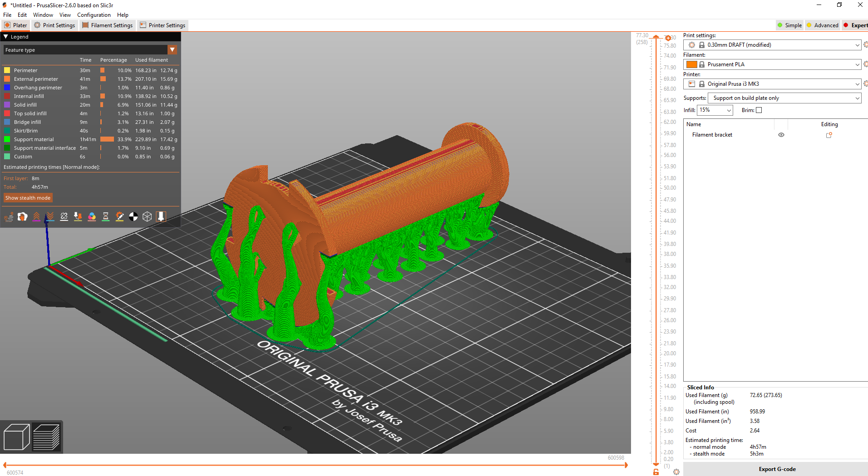
Task: Toggle Skirt/Brim row in legend
Action: pyautogui.click(x=90, y=131)
